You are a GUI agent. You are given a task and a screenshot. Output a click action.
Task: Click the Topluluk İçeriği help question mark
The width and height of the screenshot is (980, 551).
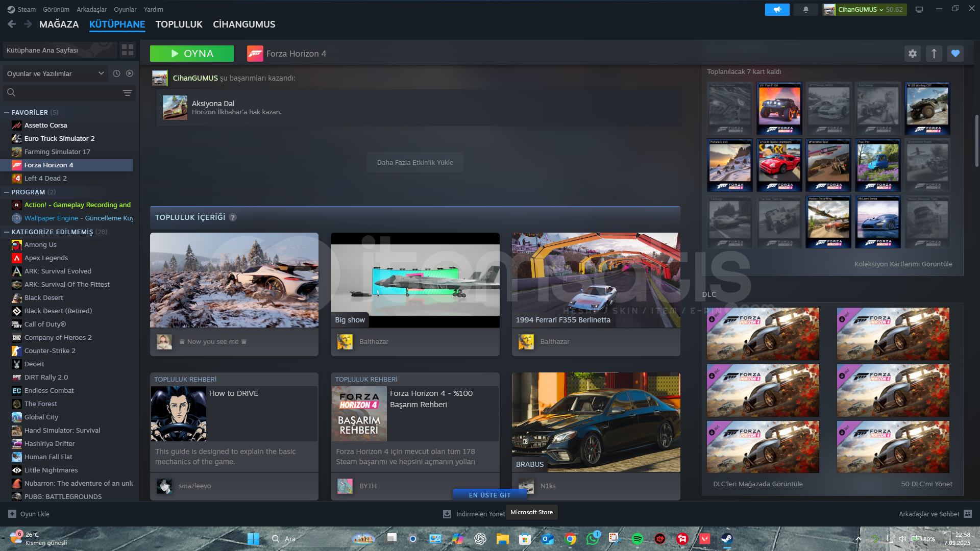click(x=233, y=217)
